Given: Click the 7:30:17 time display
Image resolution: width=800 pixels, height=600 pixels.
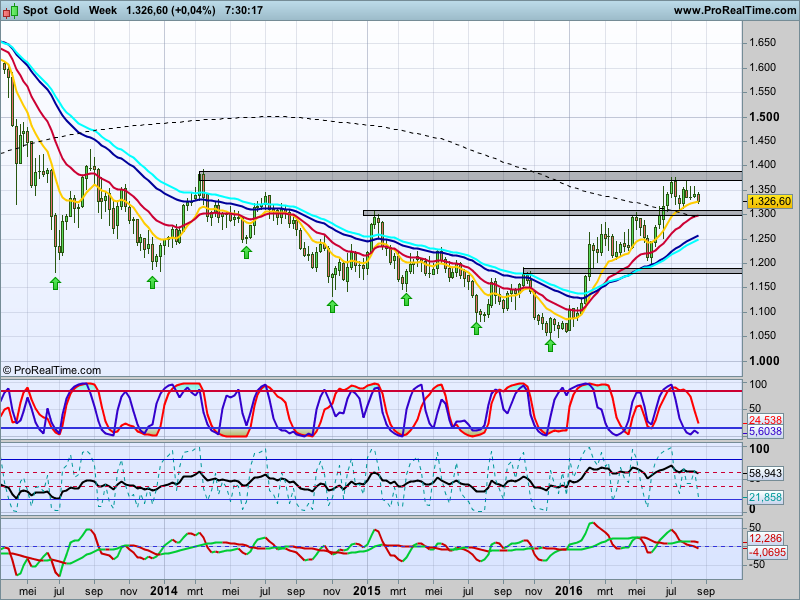Looking at the screenshot, I should [x=244, y=10].
